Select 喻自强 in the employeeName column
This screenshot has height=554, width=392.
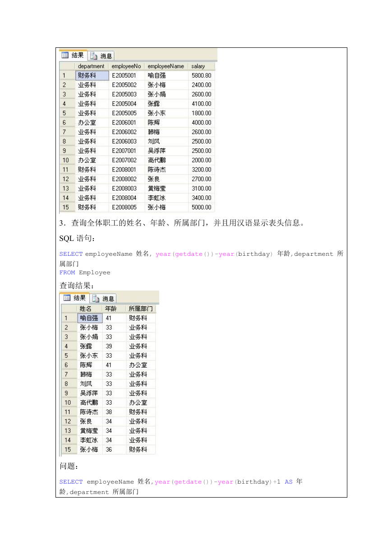166,75
